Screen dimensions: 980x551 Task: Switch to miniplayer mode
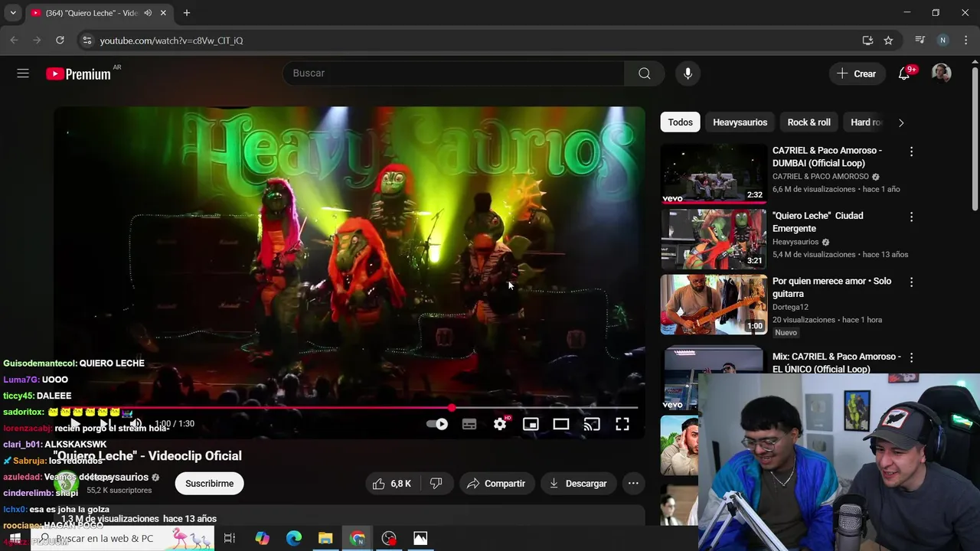[531, 424]
